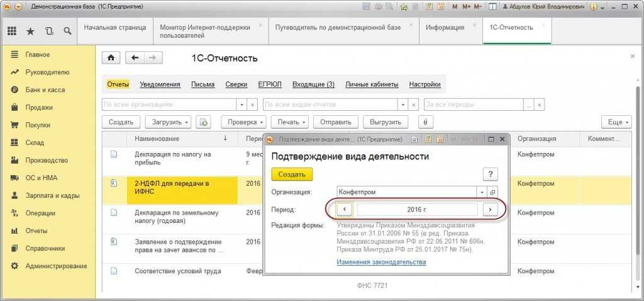The image size is (644, 301).
Task: Click the favorites document icon in the dialog title bar
Action: pos(415,139)
